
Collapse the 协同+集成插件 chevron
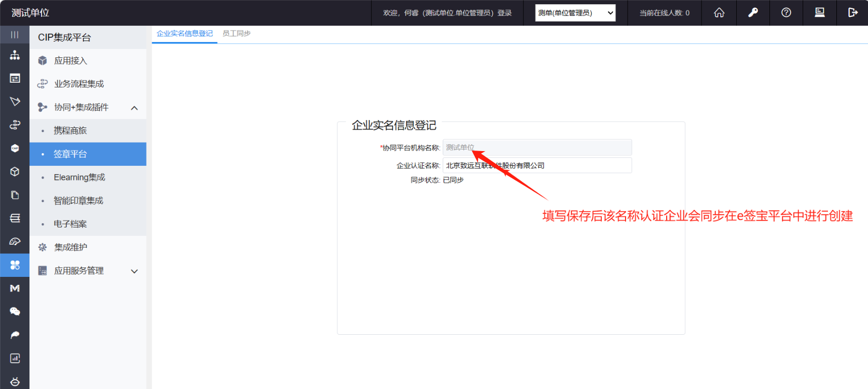[x=134, y=108]
